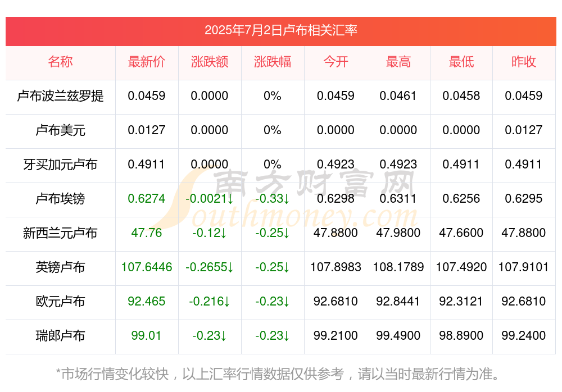Image resolution: width=562 pixels, height=392 pixels.
Task: Click lowest value 107.4920 for 英镑卢布
Action: click(x=461, y=267)
